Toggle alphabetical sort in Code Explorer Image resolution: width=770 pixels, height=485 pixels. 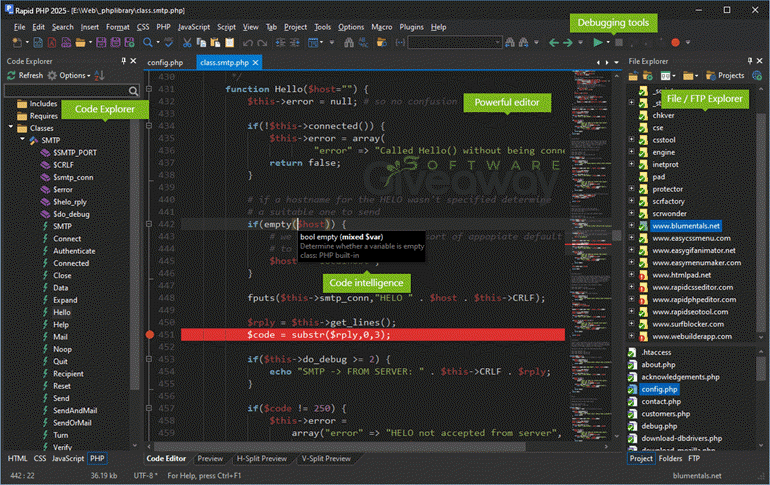tap(99, 76)
